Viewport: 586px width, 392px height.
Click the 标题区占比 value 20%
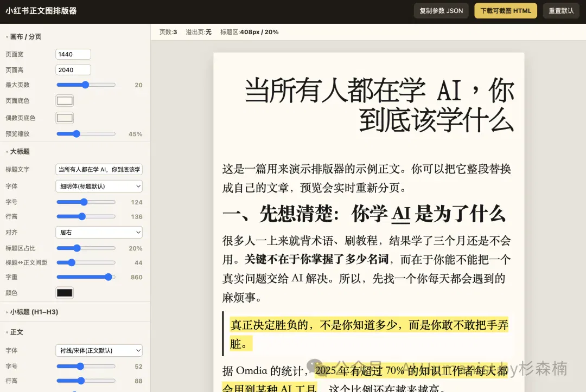click(135, 248)
